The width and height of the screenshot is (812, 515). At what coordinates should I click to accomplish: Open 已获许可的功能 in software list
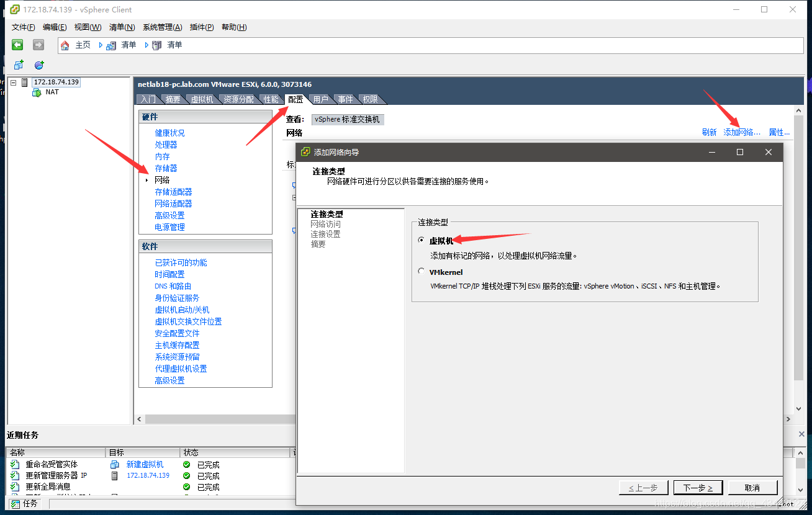[181, 262]
